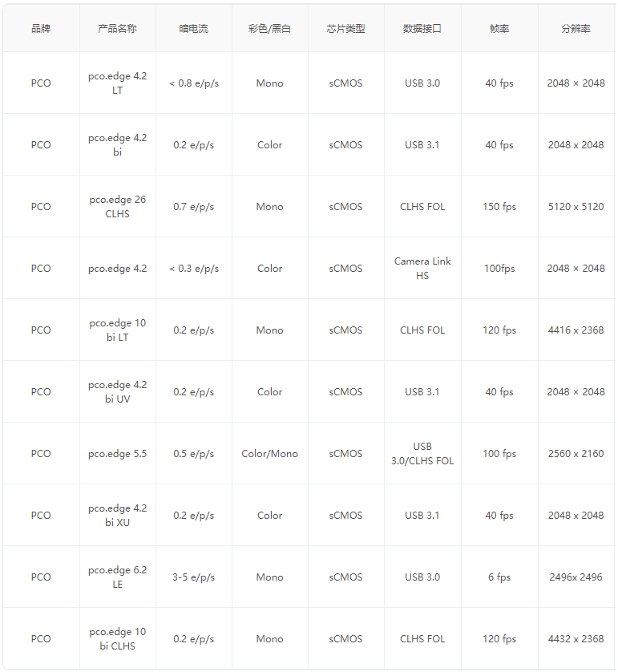Click the 3-5 e/p/s dark current cell
The width and height of the screenshot is (618, 672).
pyautogui.click(x=194, y=577)
